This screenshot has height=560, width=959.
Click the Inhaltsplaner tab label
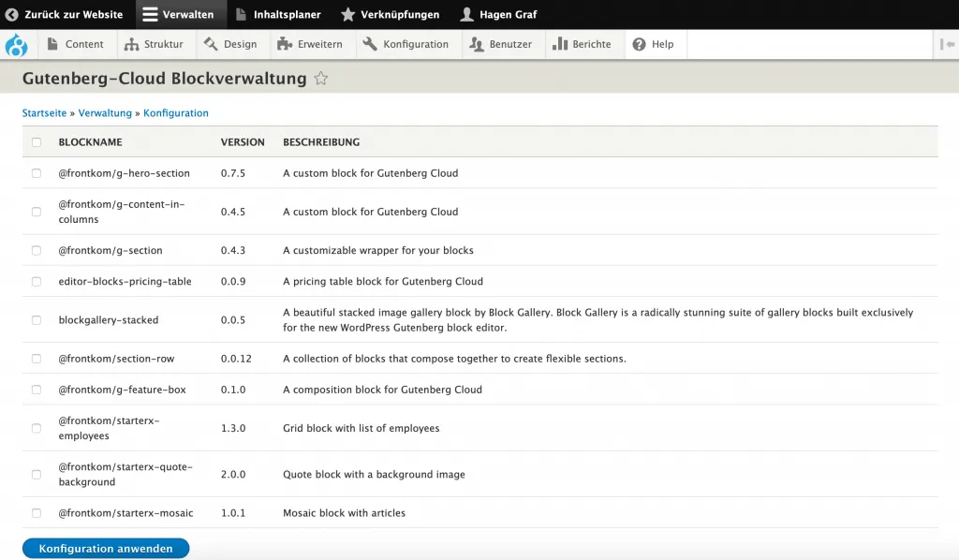[287, 14]
